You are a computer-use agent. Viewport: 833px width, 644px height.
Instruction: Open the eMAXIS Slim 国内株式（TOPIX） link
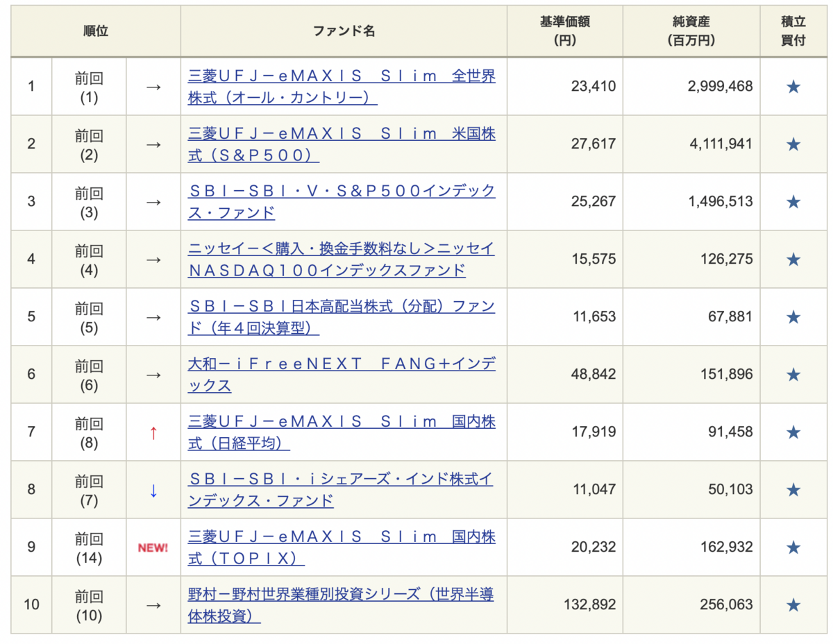(342, 548)
